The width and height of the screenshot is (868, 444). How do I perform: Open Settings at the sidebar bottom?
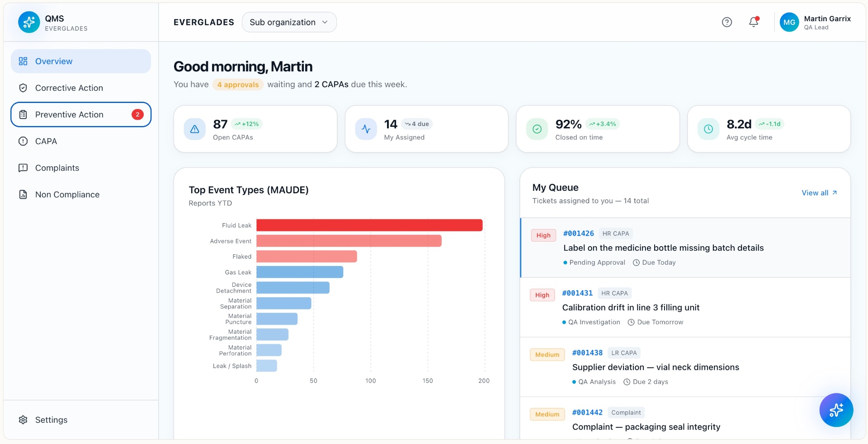(81, 420)
